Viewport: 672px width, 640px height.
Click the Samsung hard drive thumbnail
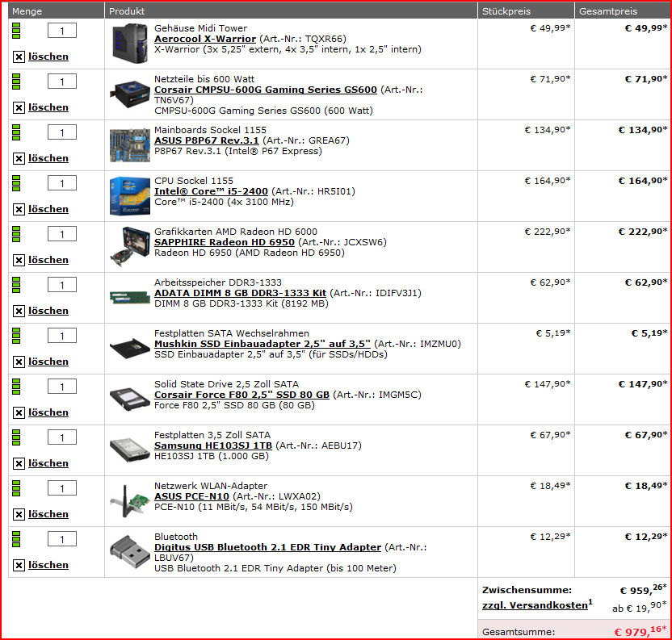tap(130, 450)
